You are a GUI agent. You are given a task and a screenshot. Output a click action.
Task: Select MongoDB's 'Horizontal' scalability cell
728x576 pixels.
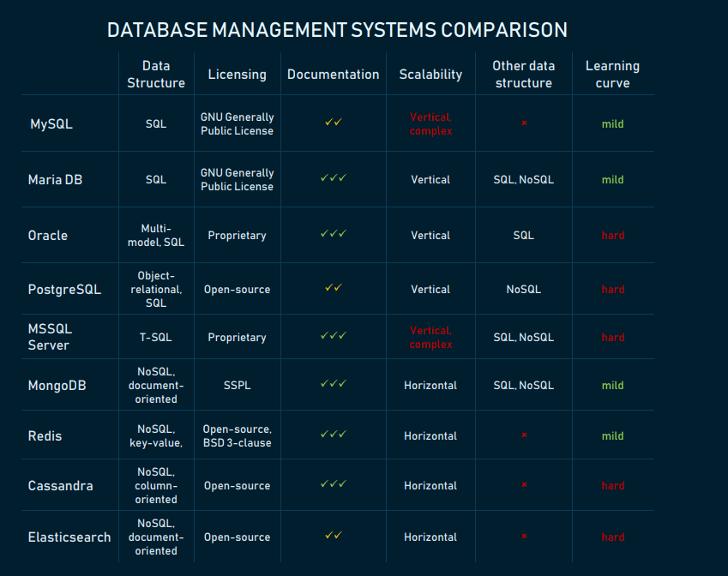pyautogui.click(x=430, y=385)
